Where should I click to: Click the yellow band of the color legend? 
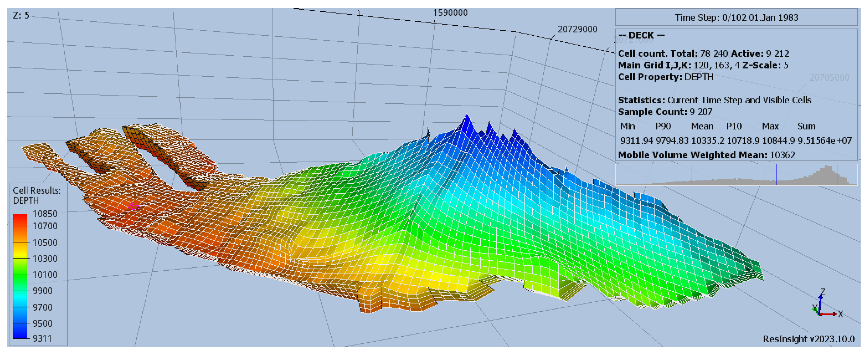pyautogui.click(x=20, y=250)
